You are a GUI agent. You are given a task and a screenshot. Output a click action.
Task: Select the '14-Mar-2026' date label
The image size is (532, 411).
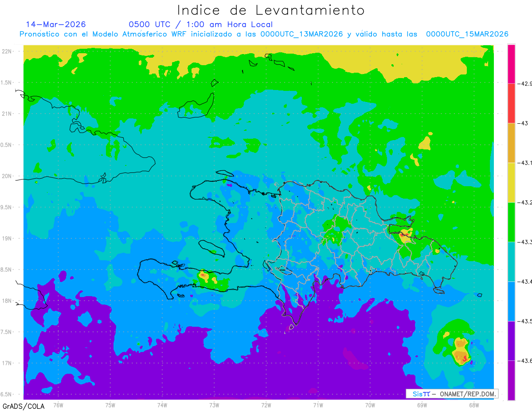tap(56, 24)
